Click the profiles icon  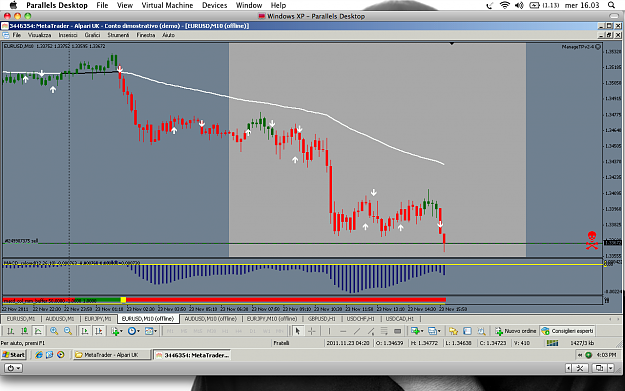[x=432, y=331]
